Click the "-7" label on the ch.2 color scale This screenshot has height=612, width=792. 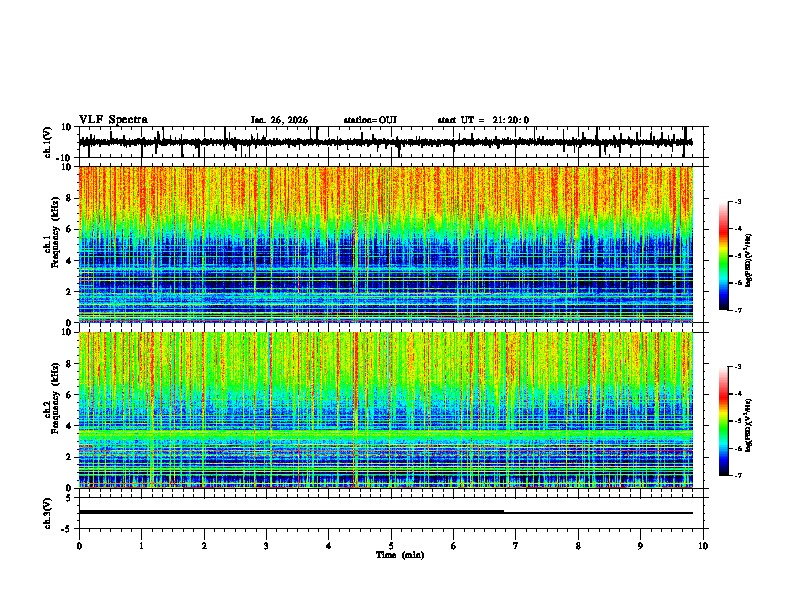pyautogui.click(x=737, y=475)
